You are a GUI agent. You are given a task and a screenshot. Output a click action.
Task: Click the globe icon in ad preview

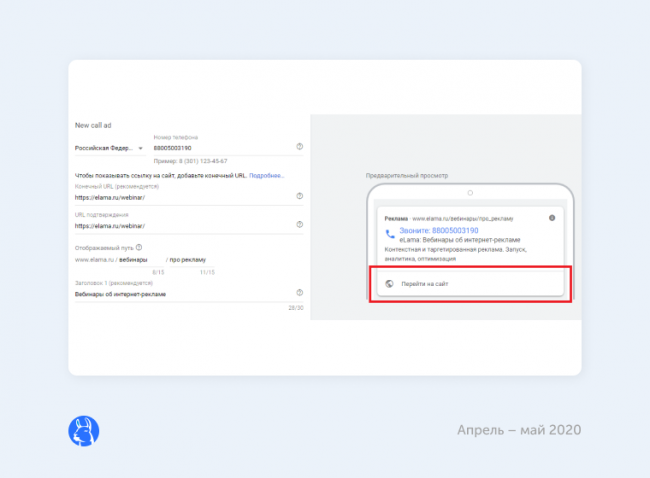click(387, 283)
